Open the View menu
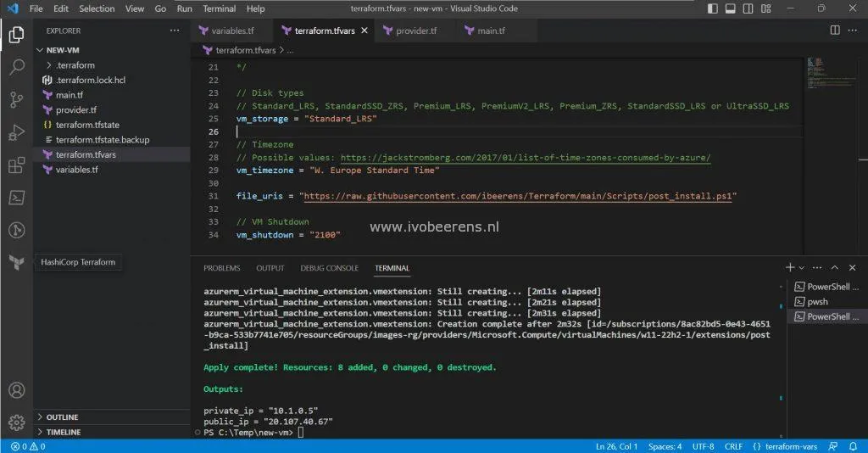The height and width of the screenshot is (453, 868). [135, 8]
